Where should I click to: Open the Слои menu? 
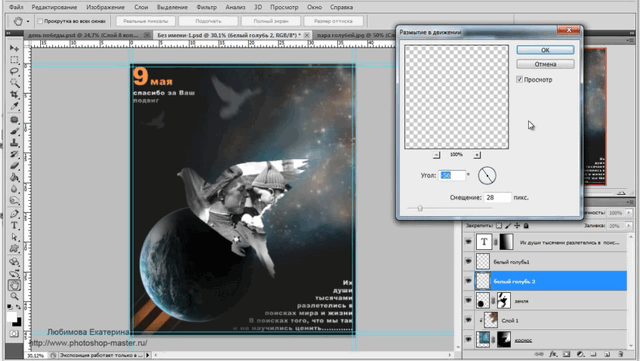point(141,7)
